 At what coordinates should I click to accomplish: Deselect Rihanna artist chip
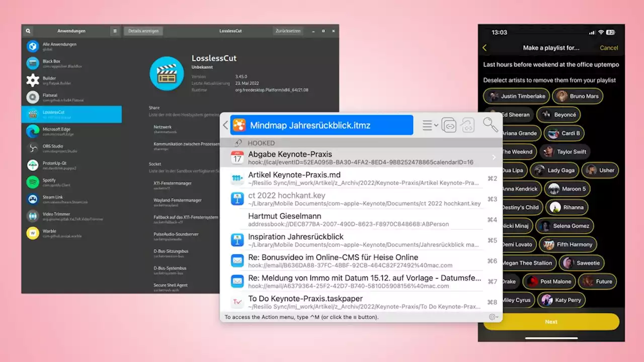tap(567, 207)
